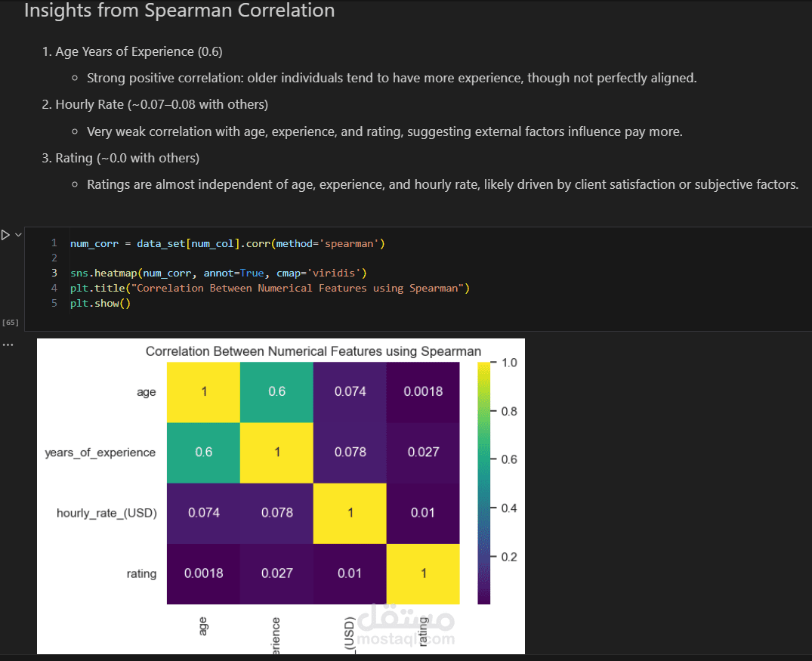
Task: Click line number 2 in the code gutter
Action: tap(54, 258)
